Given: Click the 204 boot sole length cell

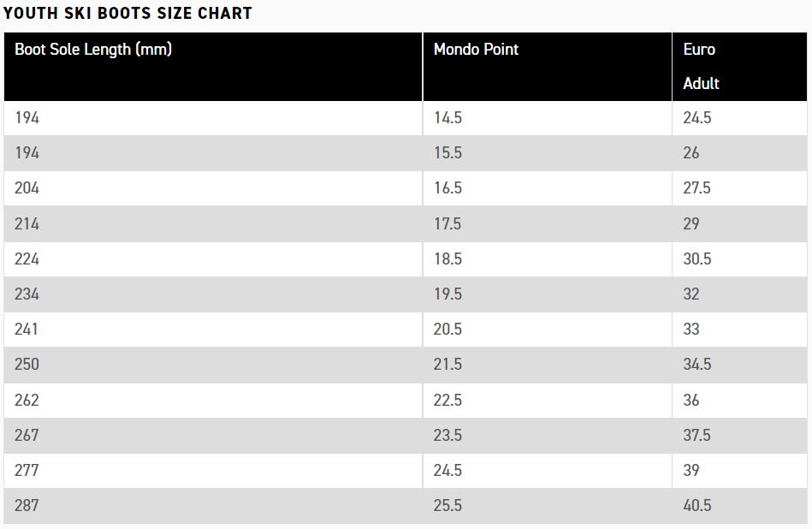Looking at the screenshot, I should click(x=213, y=188).
